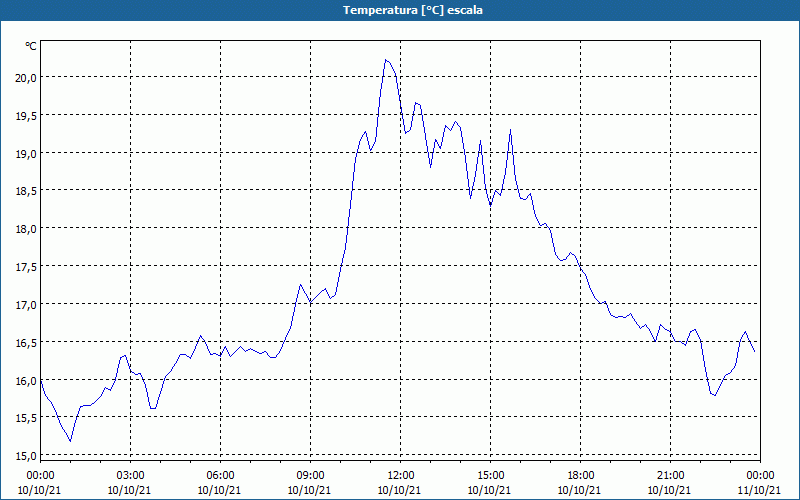Click the 03:00 time label
This screenshot has height=500, width=800.
click(x=130, y=476)
